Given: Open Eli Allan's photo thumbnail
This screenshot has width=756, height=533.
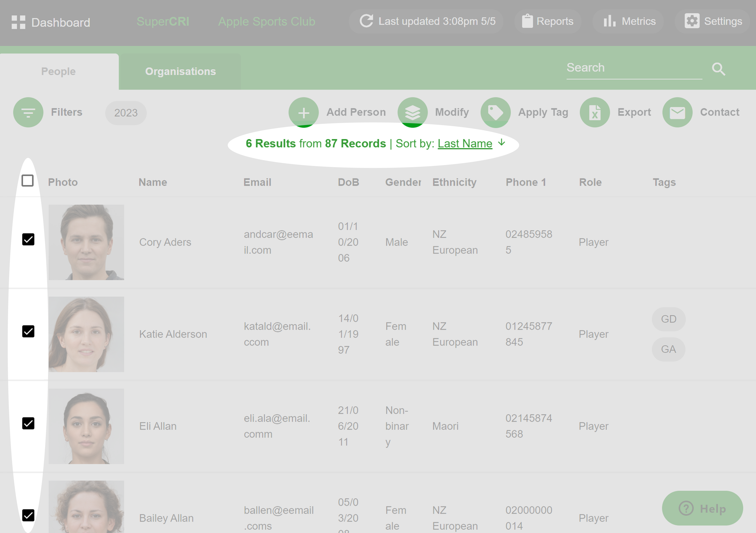Looking at the screenshot, I should 86,426.
